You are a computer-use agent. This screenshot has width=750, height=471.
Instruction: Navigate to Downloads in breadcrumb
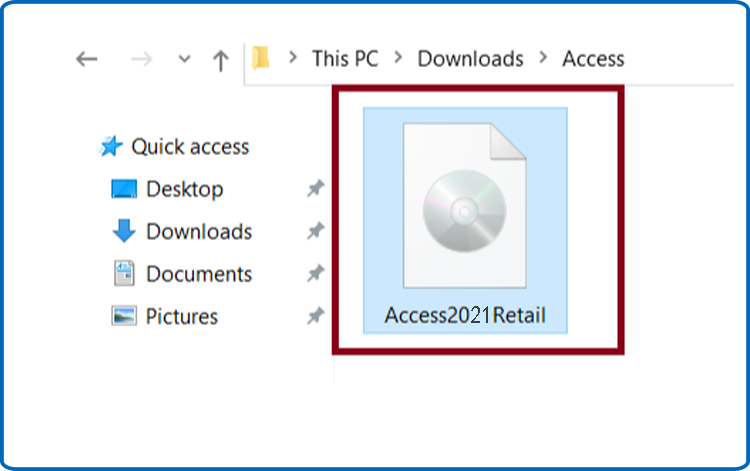pyautogui.click(x=470, y=59)
